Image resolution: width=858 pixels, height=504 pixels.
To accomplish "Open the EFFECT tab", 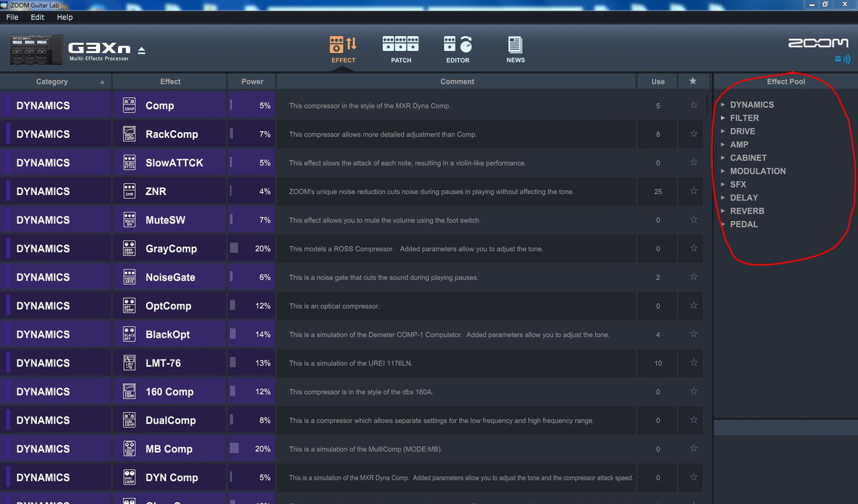I will (x=343, y=50).
